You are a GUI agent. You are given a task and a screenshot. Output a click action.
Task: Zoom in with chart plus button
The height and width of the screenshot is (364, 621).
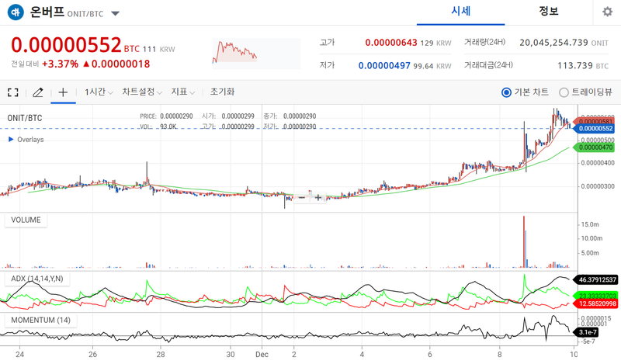pyautogui.click(x=318, y=197)
